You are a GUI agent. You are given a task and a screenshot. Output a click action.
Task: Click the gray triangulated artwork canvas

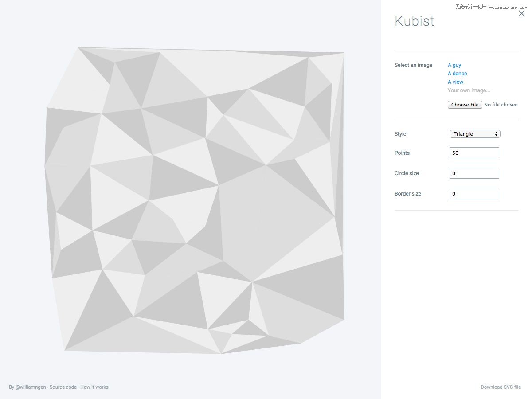[195, 199]
